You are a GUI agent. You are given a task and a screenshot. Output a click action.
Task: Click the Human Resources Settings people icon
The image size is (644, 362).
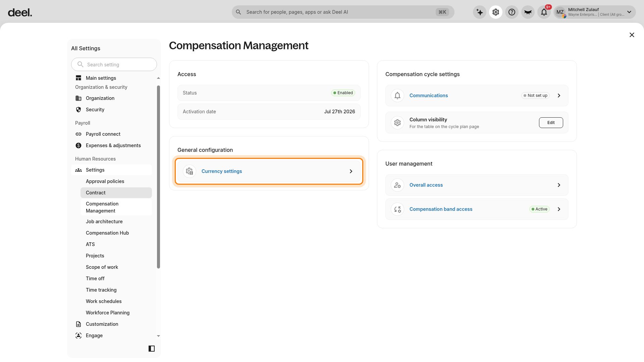pyautogui.click(x=78, y=170)
